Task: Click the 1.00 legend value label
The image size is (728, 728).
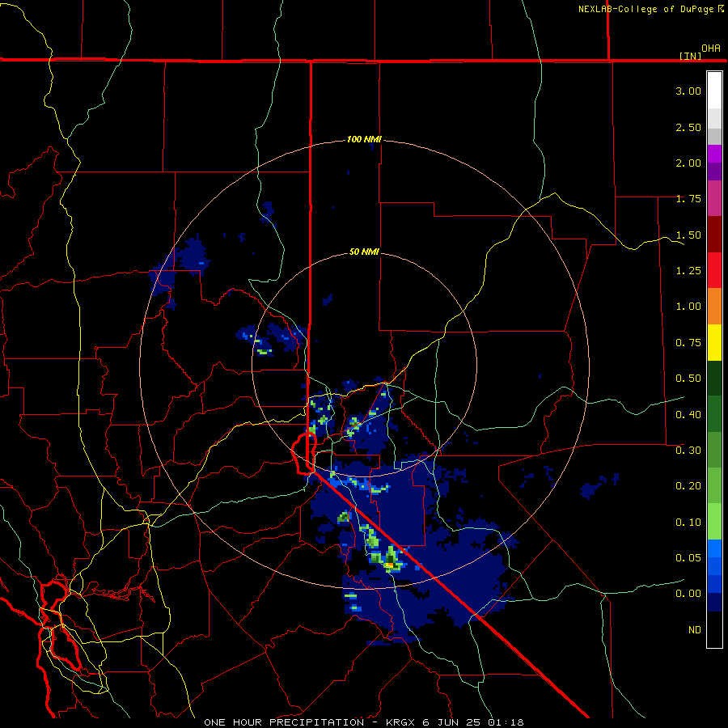Action: [688, 307]
